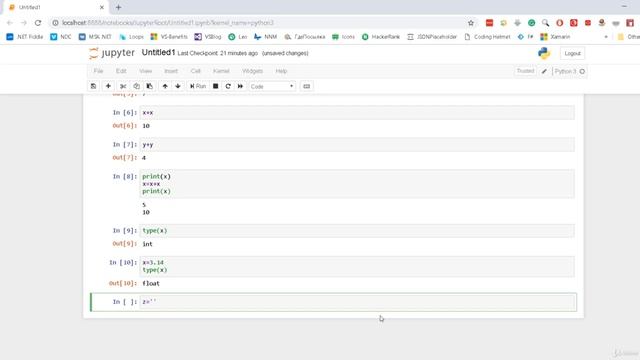Viewport: 640px width, 360px height.
Task: Select cell In [10] with x=3.14
Action: (x=358, y=266)
